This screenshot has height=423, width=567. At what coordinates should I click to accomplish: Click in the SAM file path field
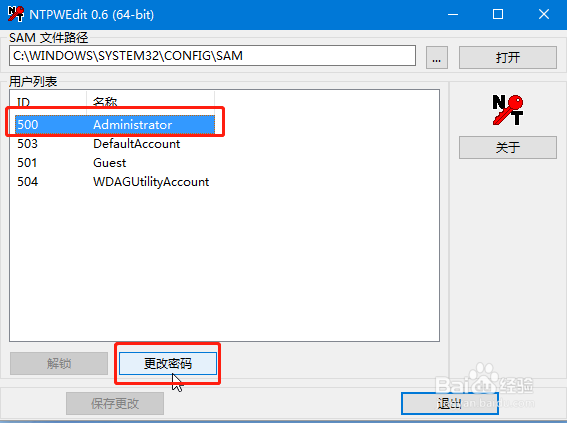212,56
